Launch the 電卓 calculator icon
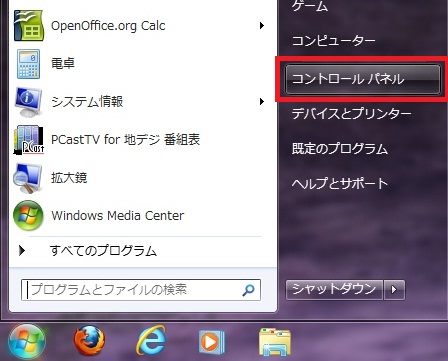 29,64
